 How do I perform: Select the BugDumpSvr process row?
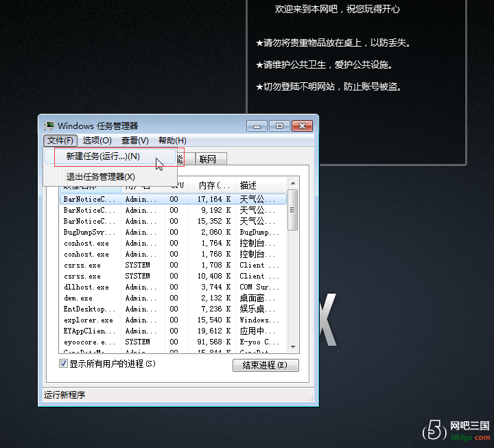(x=173, y=232)
